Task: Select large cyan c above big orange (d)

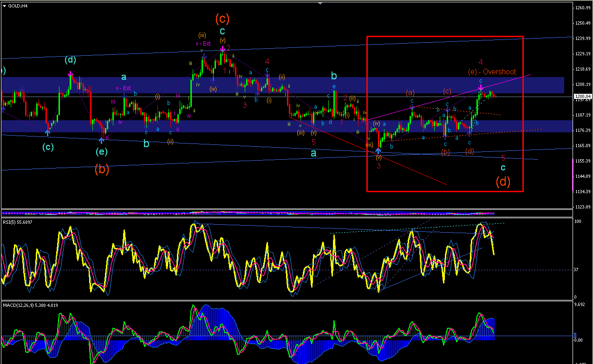Action: 503,168
